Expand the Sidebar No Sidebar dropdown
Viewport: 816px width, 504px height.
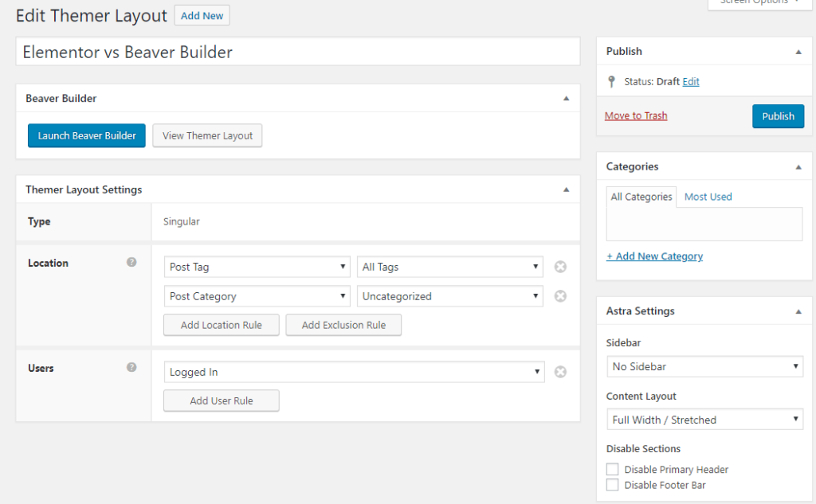pyautogui.click(x=704, y=366)
